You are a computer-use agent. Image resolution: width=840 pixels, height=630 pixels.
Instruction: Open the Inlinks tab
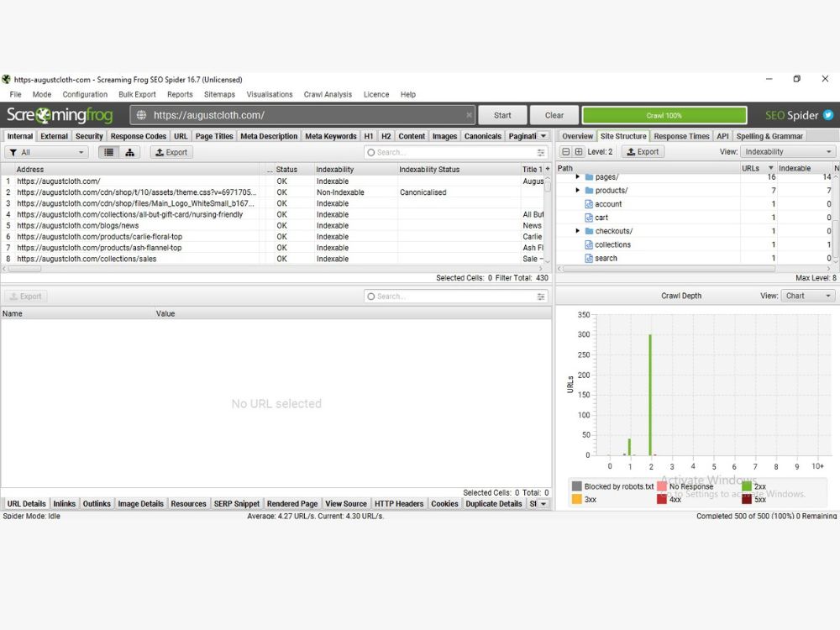coord(65,503)
